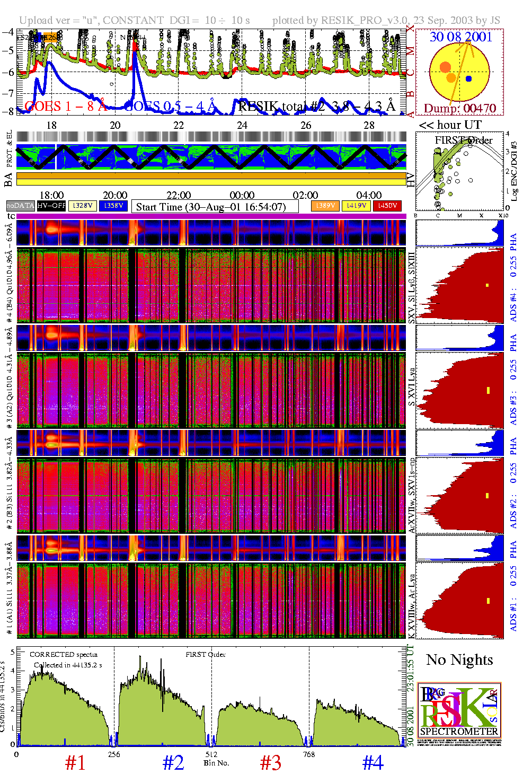Screen dimensions: 532x783
Task: Click the 1450V red voltage box
Action: click(x=387, y=206)
